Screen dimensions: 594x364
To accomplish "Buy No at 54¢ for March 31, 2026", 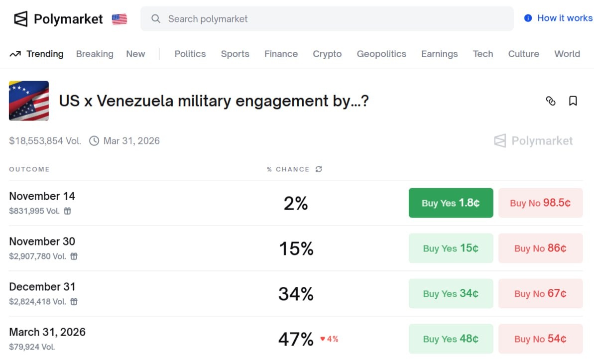I will pos(540,339).
